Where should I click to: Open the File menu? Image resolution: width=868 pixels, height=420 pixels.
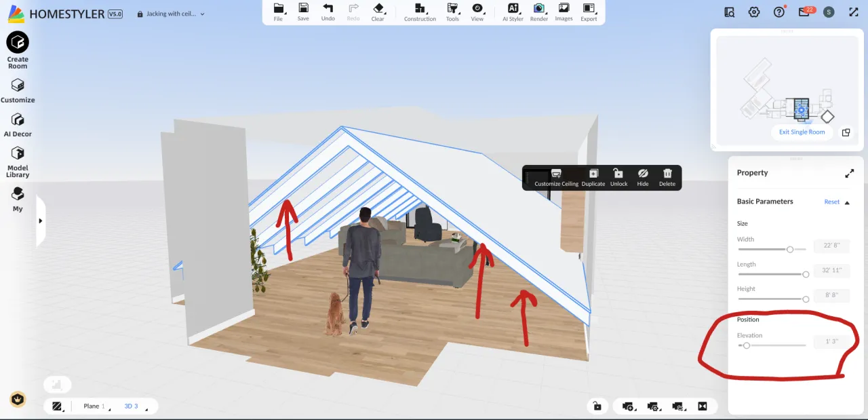(x=278, y=9)
